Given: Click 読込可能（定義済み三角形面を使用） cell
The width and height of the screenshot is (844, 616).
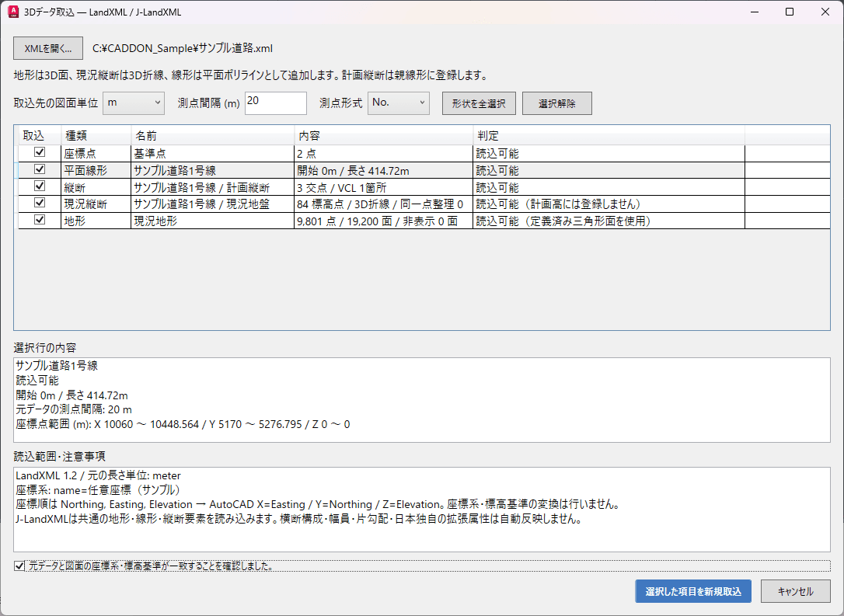Looking at the screenshot, I should tap(609, 221).
